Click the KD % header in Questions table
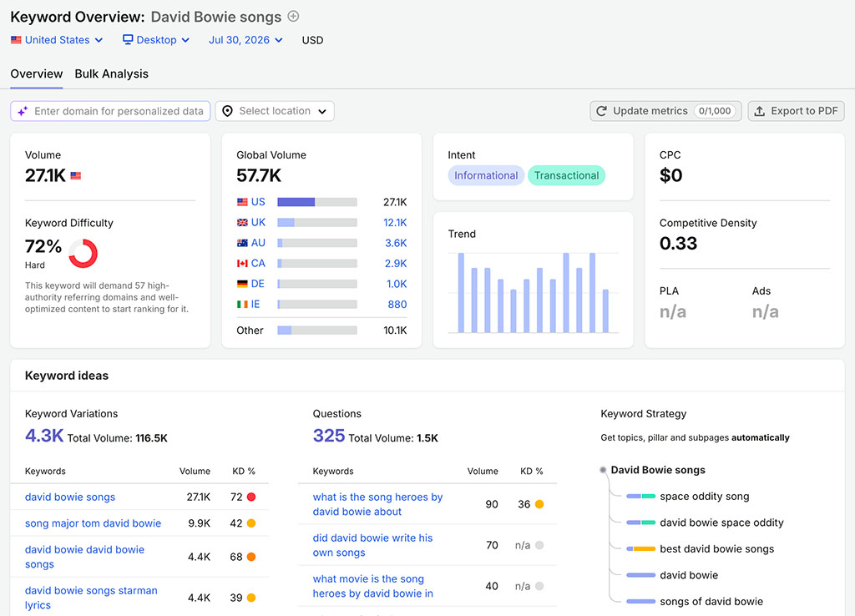Screen dimensions: 855x616 pyautogui.click(x=532, y=471)
